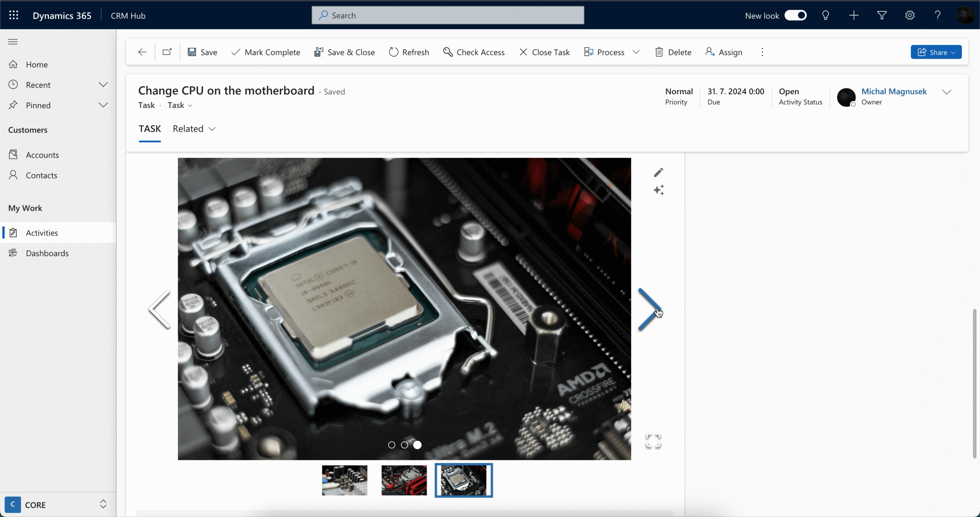This screenshot has height=517, width=980.
Task: Open the Share button dropdown
Action: (x=936, y=52)
